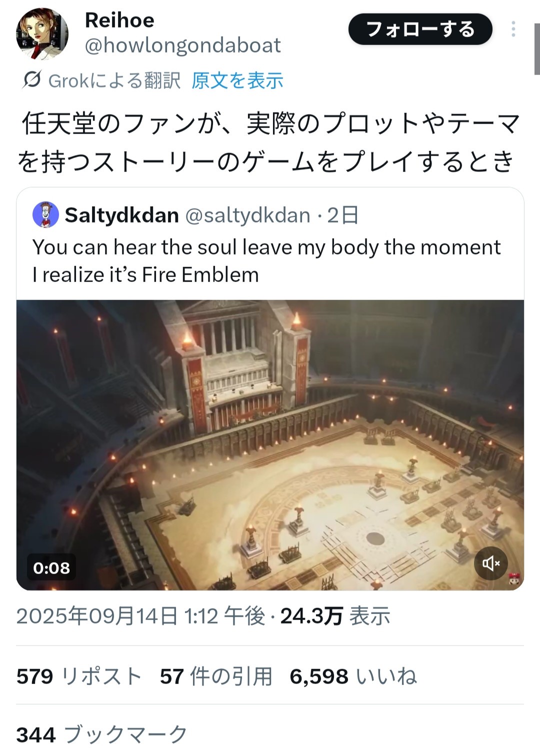
Task: View the 57 件の引用 quotes list
Action: coord(216,676)
